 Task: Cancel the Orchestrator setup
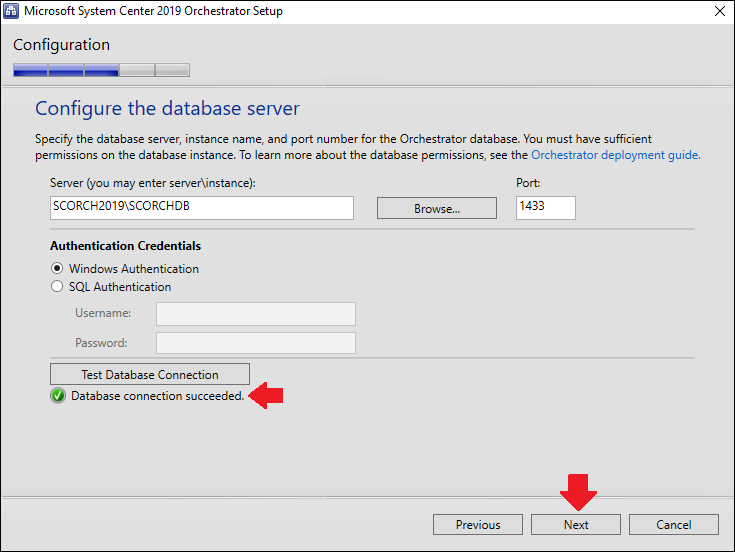pos(674,524)
